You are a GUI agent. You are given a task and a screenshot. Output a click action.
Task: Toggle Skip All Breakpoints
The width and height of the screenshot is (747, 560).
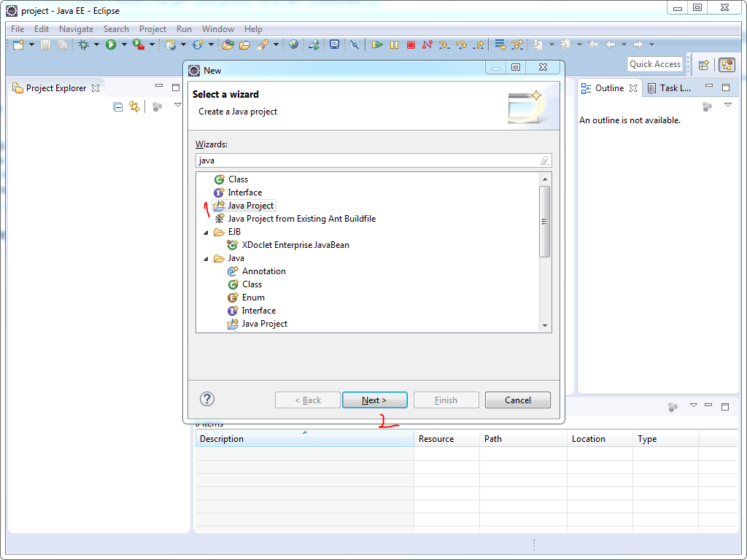355,44
